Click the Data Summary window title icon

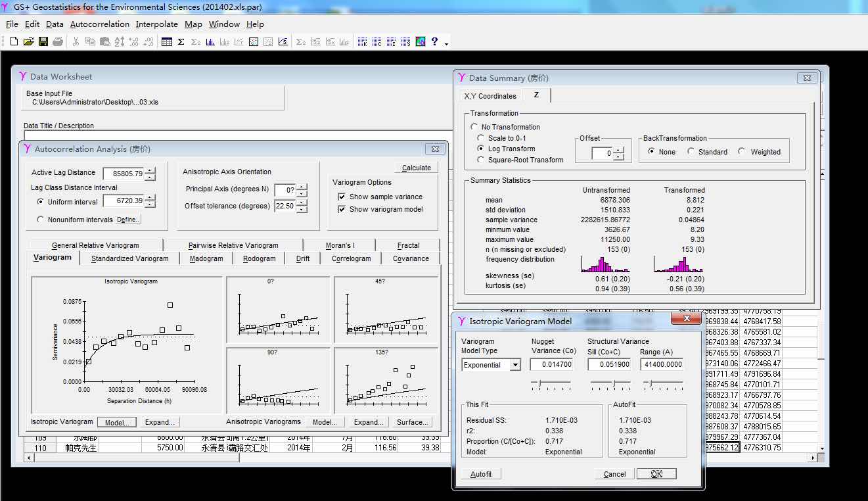click(x=462, y=78)
